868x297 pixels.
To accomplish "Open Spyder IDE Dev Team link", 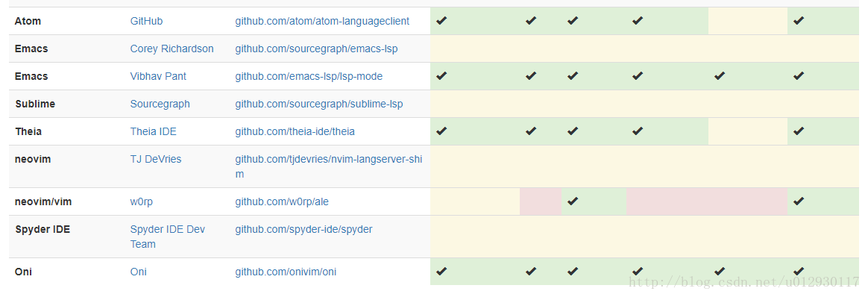I will click(168, 237).
